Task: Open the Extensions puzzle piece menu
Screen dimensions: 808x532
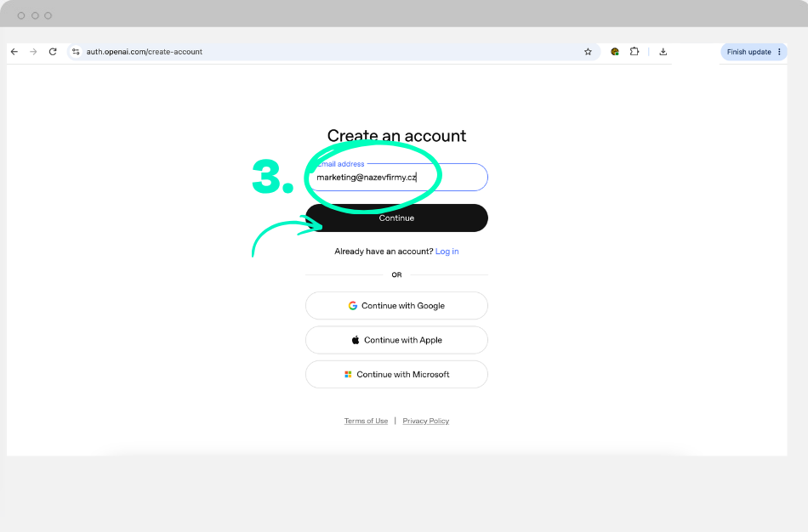Action: [634, 52]
